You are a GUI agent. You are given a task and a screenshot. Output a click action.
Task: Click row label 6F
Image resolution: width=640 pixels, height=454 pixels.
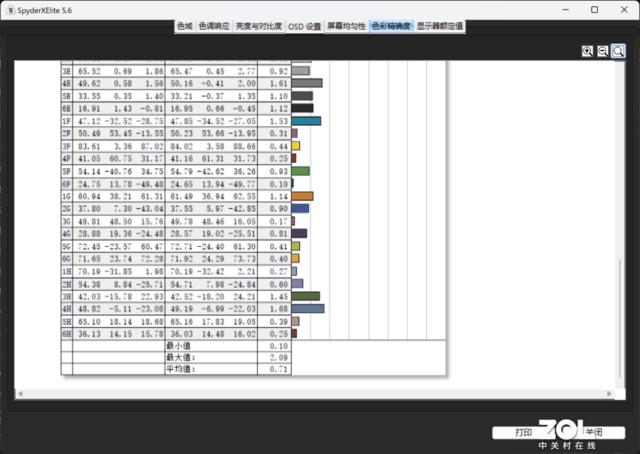tap(67, 184)
